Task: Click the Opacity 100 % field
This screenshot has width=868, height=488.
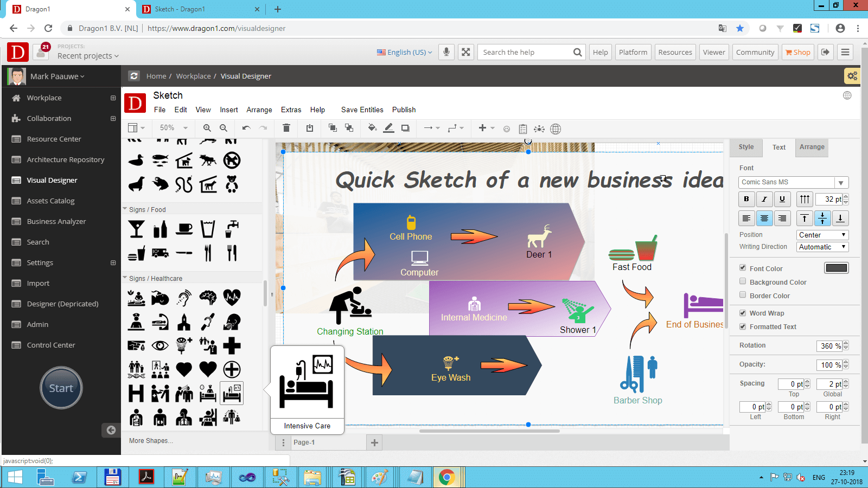Action: point(830,365)
